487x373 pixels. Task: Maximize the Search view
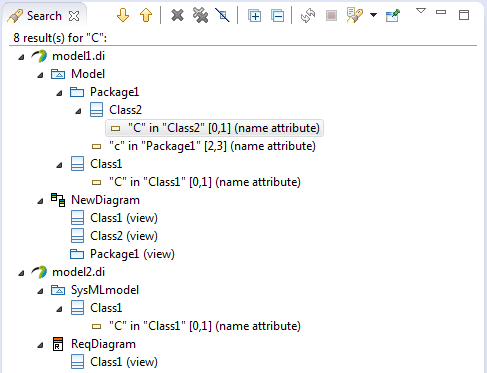pos(464,15)
